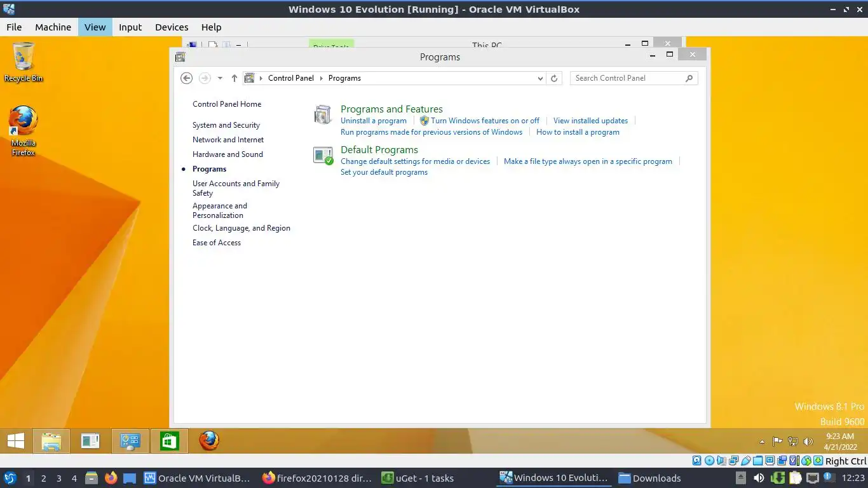The width and height of the screenshot is (868, 488).
Task: Click Turn Windows features on or off
Action: pyautogui.click(x=485, y=121)
